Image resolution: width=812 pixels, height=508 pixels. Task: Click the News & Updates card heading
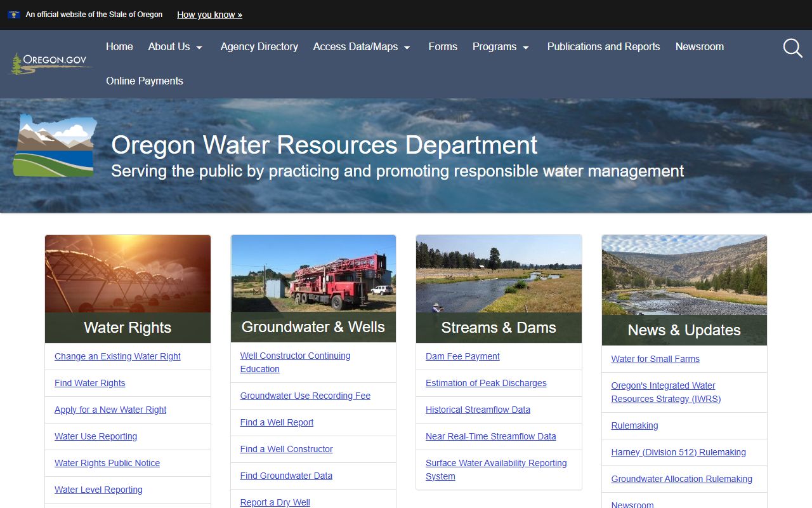(x=684, y=330)
